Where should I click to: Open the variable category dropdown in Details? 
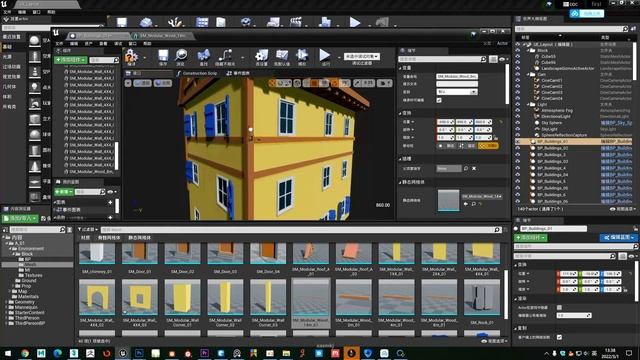click(x=457, y=92)
